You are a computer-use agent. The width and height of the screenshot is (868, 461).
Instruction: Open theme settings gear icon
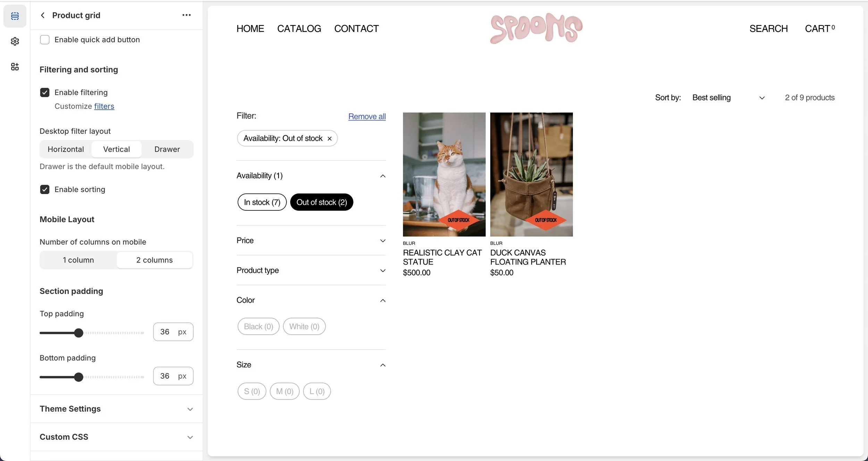click(x=15, y=41)
